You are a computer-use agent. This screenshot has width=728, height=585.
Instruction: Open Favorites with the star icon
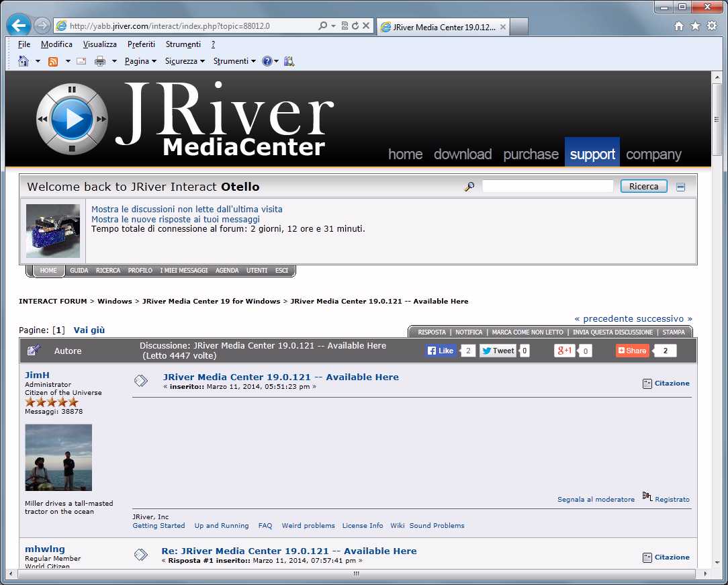695,26
